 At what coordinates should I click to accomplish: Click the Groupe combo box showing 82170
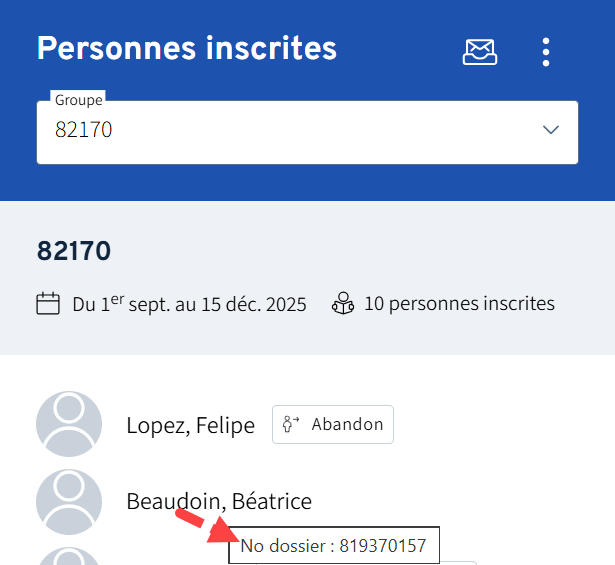click(290, 131)
